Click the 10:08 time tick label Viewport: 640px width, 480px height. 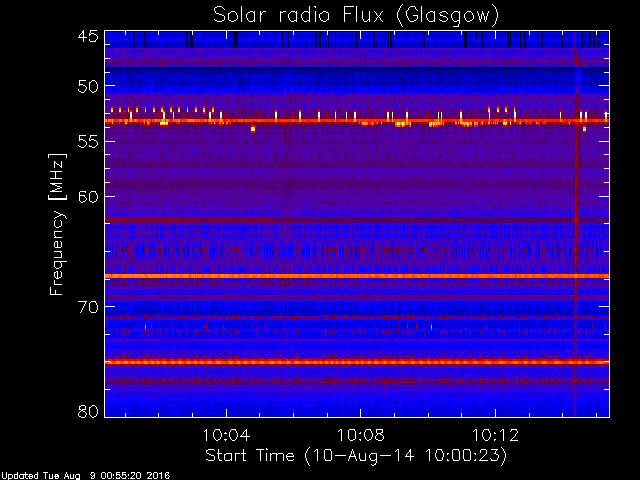point(361,435)
